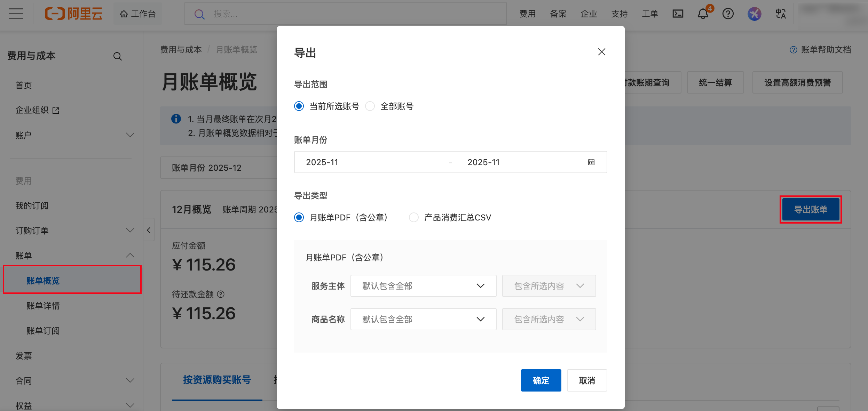The height and width of the screenshot is (411, 868).
Task: Open the hamburger navigation menu
Action: pyautogui.click(x=16, y=14)
